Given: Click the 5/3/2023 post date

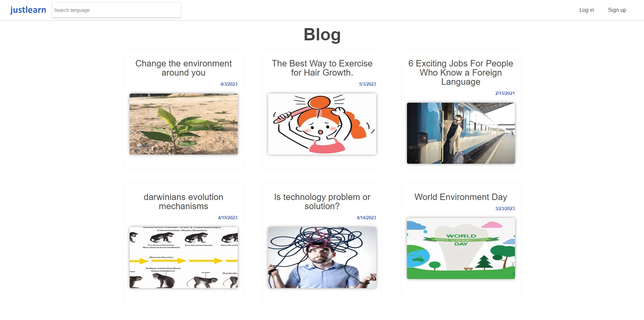Looking at the screenshot, I should tap(367, 84).
